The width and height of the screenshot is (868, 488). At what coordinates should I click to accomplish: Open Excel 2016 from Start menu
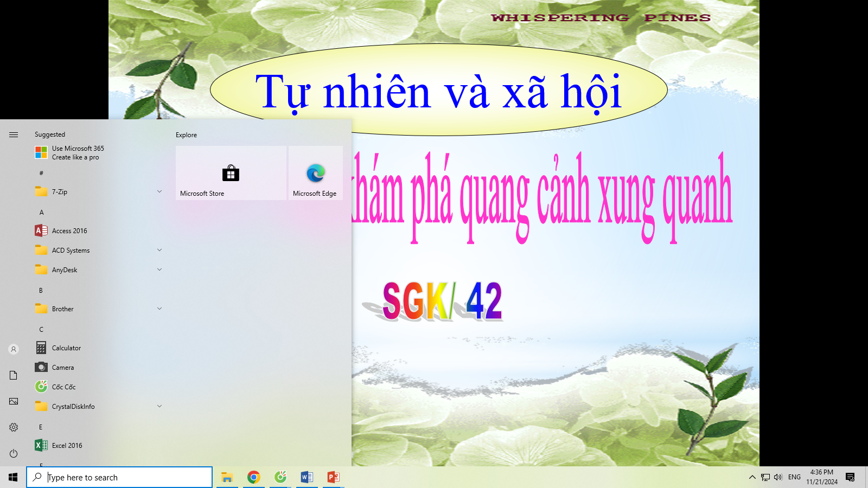pos(67,446)
